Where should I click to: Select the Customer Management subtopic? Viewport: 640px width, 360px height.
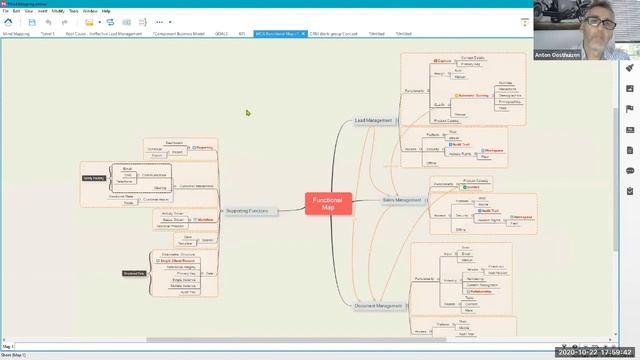[x=196, y=186]
